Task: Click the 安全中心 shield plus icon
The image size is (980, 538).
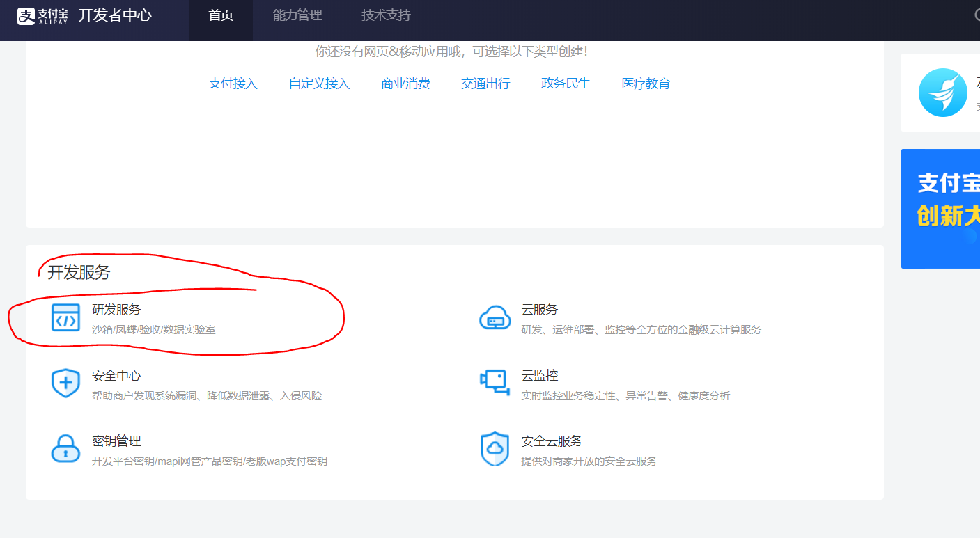Action: pos(66,383)
